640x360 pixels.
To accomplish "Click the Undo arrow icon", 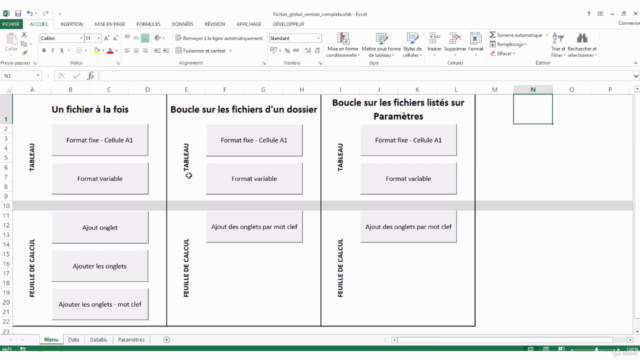I will tap(29, 13).
